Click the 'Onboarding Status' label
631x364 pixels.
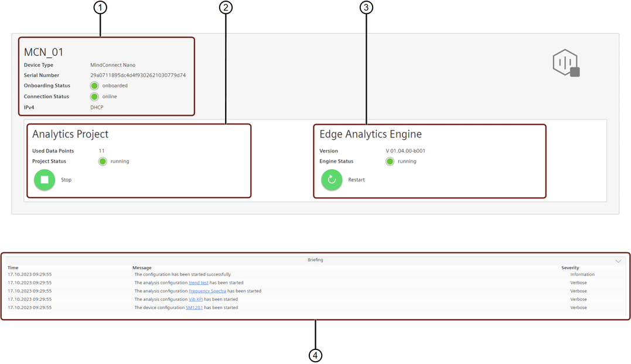click(x=47, y=85)
